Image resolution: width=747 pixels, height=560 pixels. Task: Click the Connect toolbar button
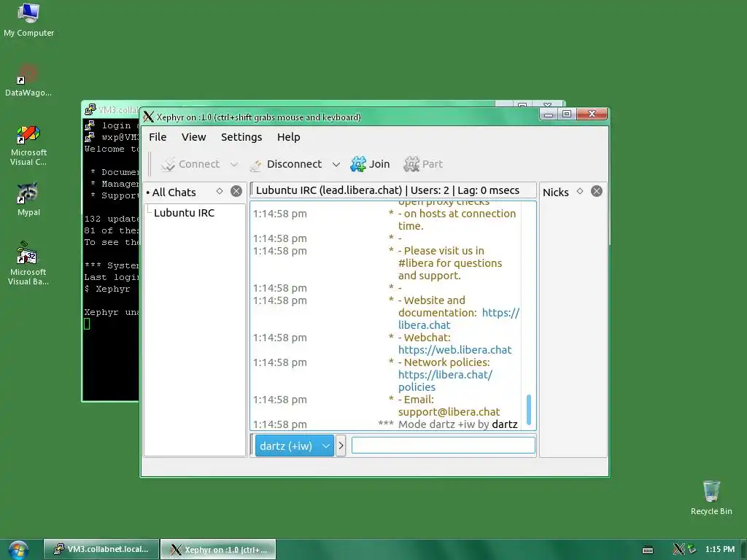point(190,164)
